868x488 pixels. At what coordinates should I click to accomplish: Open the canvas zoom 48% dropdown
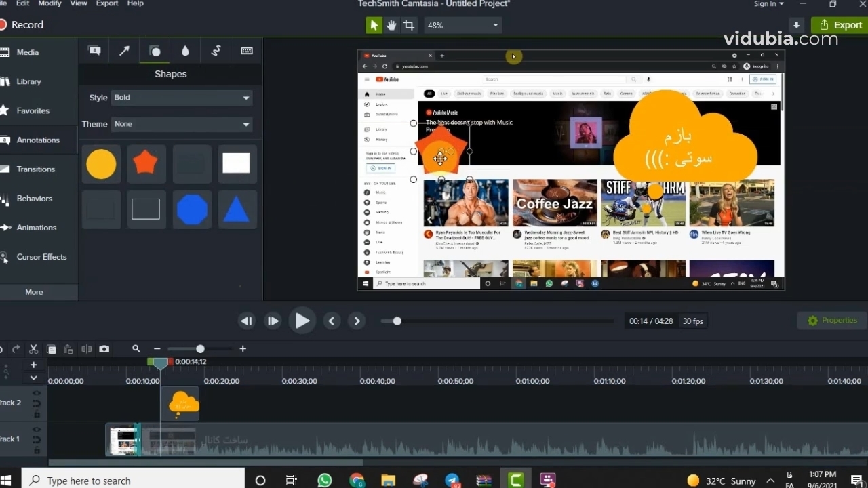[x=462, y=25]
